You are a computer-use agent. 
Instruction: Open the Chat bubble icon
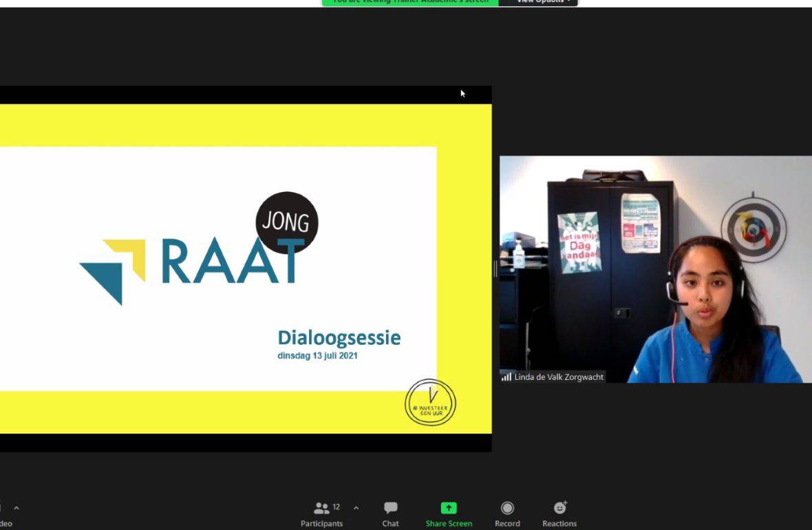pos(390,508)
